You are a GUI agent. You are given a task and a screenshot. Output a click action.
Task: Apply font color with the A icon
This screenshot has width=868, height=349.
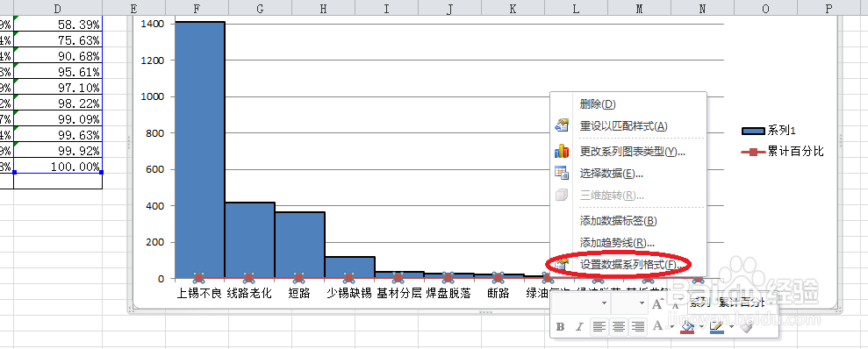pyautogui.click(x=657, y=326)
